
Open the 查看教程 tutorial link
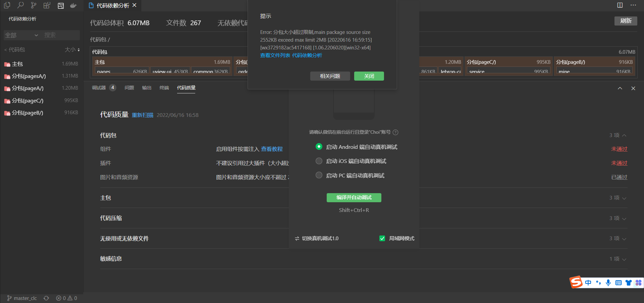click(272, 149)
